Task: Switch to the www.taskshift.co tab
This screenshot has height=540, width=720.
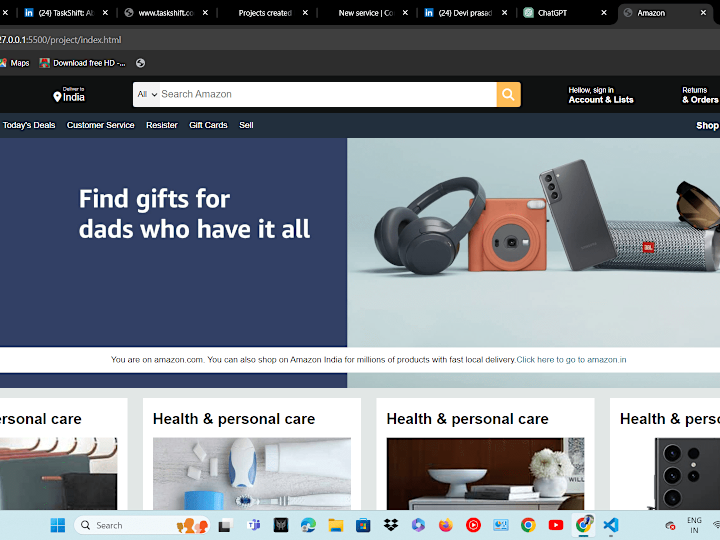Action: 165,13
